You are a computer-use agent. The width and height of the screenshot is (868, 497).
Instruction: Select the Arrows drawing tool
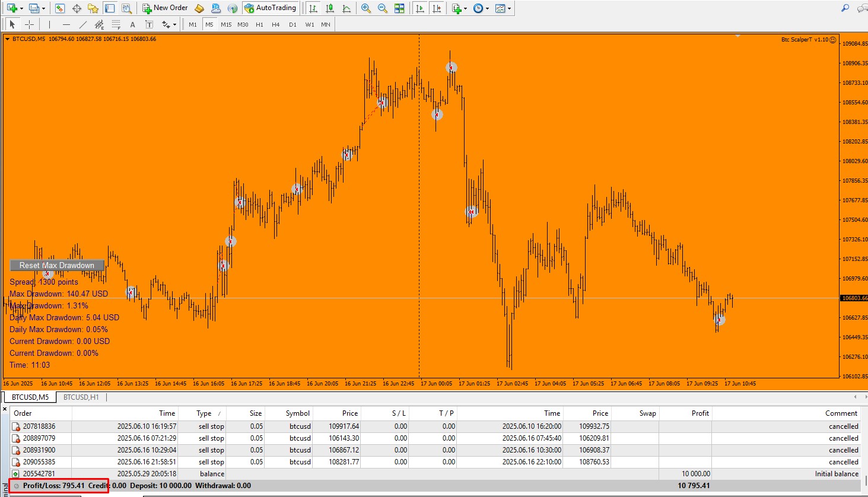coord(166,24)
